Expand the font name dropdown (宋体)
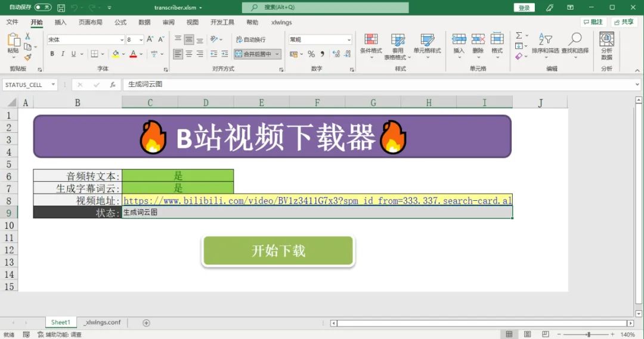644x339 pixels. click(122, 39)
